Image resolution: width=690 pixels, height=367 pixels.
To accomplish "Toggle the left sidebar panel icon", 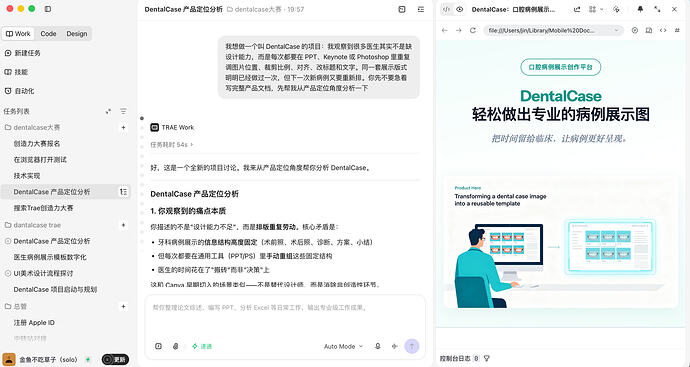I will [x=48, y=9].
